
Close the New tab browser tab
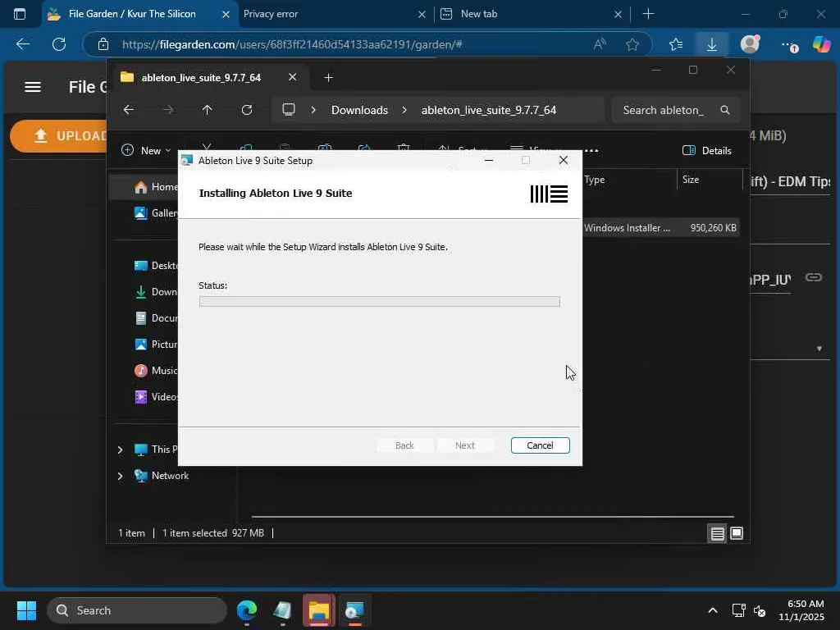coord(618,15)
